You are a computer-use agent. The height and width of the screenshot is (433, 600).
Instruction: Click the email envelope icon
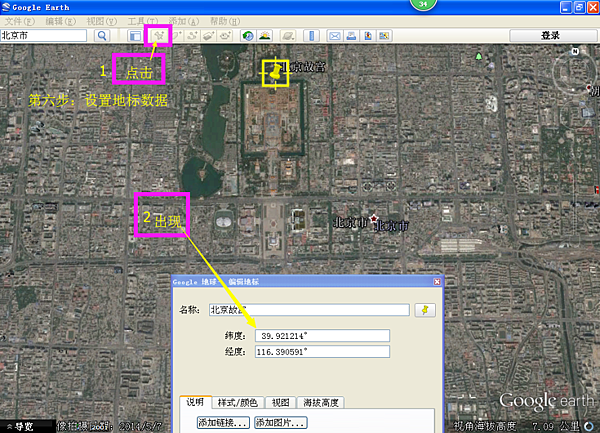335,36
